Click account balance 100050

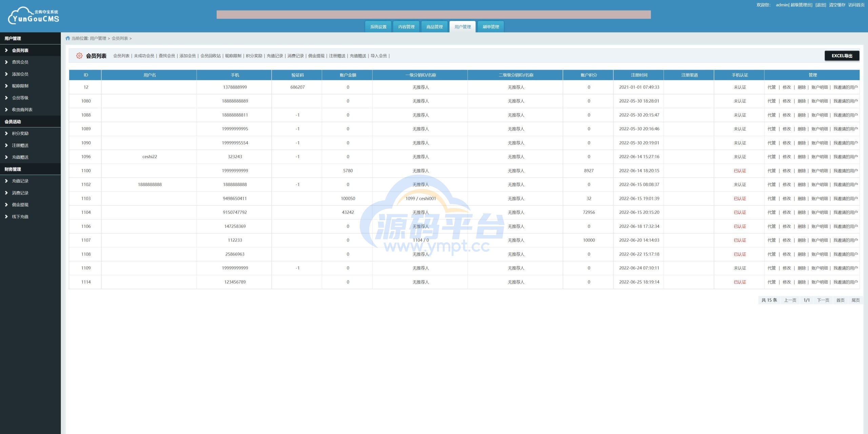[348, 199]
